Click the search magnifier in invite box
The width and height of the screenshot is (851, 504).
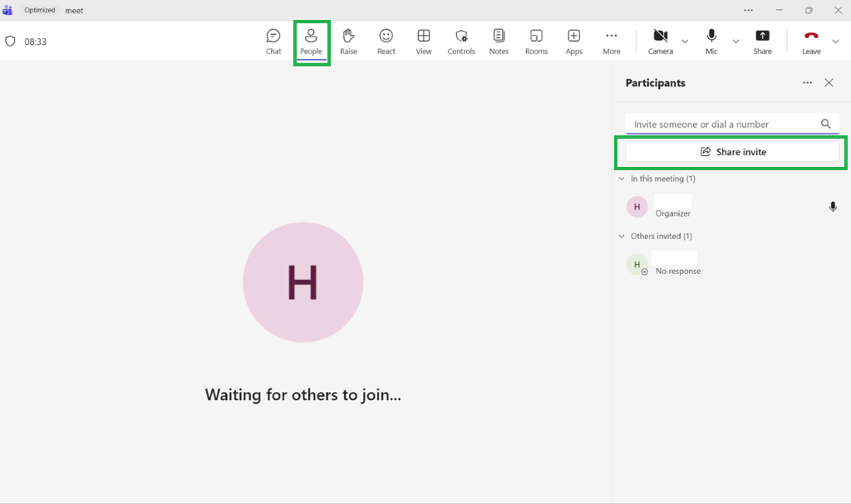[825, 125]
